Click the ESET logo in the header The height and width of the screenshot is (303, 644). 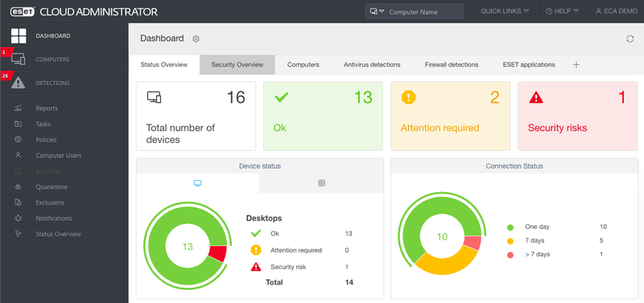pyautogui.click(x=23, y=11)
